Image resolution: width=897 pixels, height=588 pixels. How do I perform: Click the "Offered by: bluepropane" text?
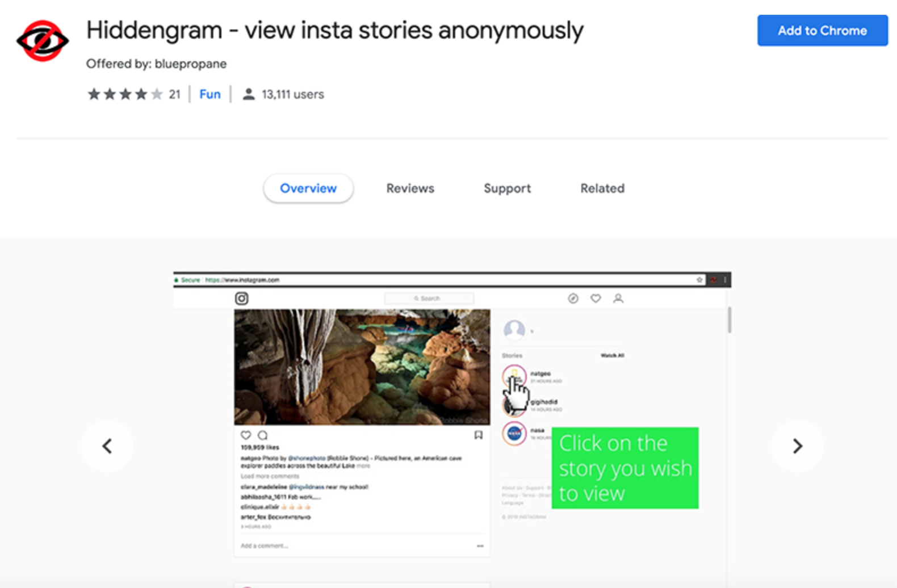(156, 64)
